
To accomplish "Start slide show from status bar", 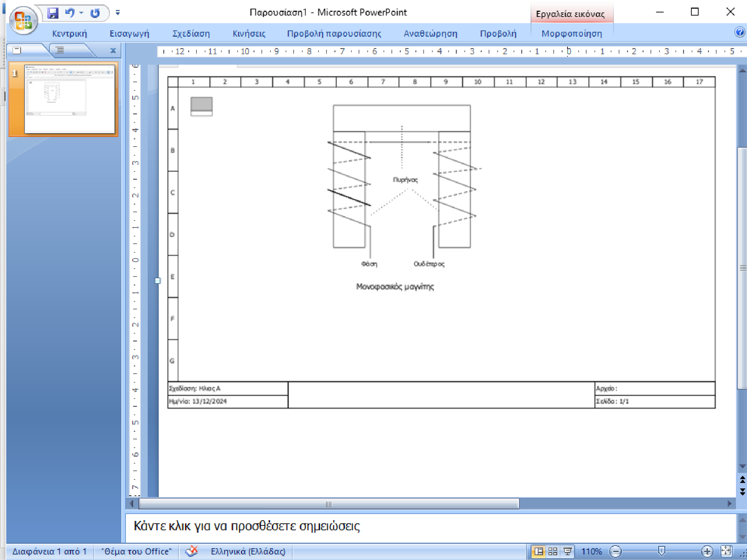I will click(x=567, y=551).
